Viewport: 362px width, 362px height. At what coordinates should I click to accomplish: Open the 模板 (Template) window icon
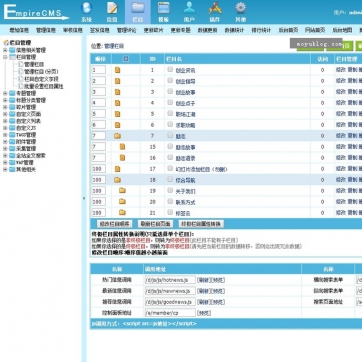163,8
